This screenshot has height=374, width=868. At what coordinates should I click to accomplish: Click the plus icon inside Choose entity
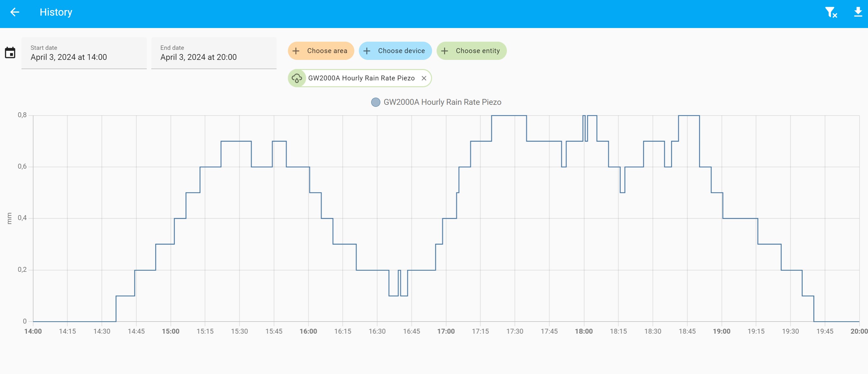pyautogui.click(x=444, y=50)
